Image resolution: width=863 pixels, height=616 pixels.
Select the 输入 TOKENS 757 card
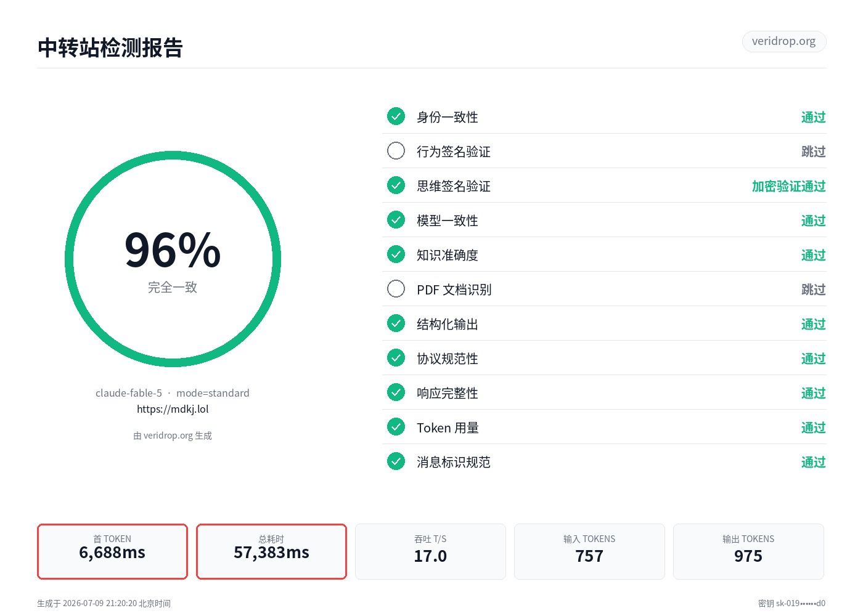click(589, 551)
